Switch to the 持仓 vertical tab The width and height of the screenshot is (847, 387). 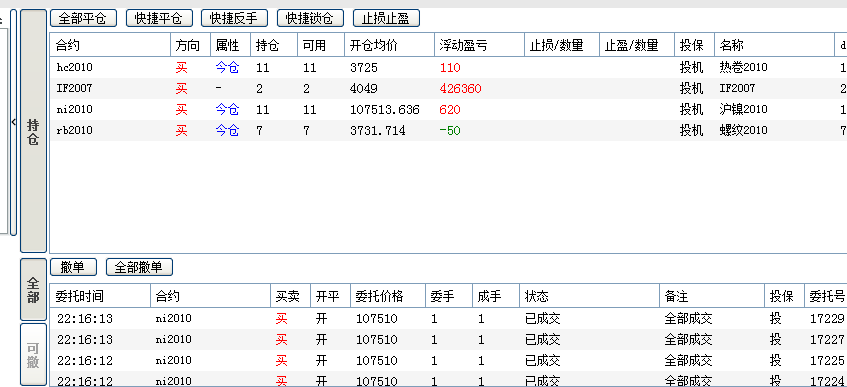coord(33,131)
